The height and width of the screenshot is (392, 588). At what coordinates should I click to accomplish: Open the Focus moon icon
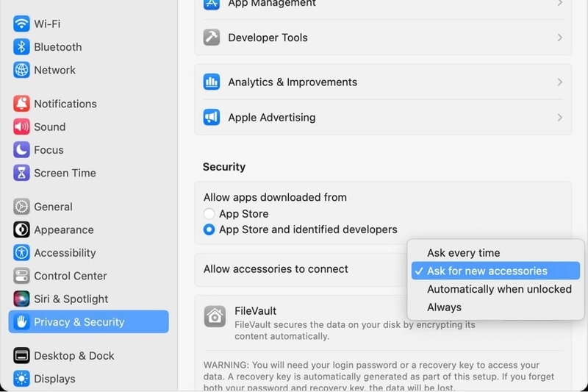click(x=21, y=150)
